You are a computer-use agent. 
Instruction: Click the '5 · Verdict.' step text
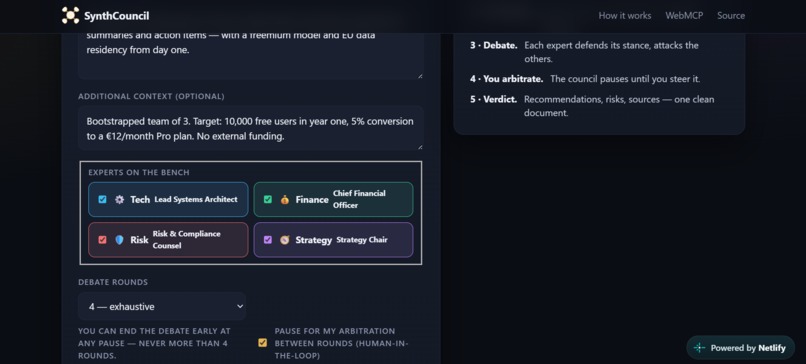[x=493, y=99]
